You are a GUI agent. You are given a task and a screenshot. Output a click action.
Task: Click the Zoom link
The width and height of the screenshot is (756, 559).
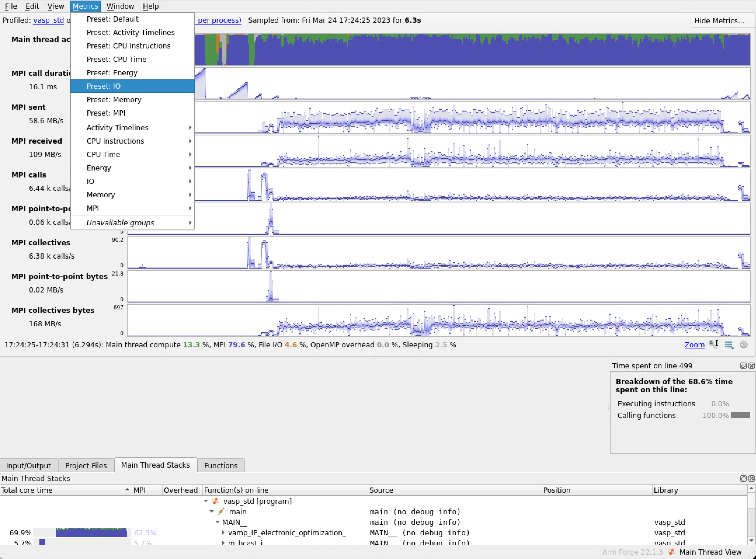click(x=694, y=344)
